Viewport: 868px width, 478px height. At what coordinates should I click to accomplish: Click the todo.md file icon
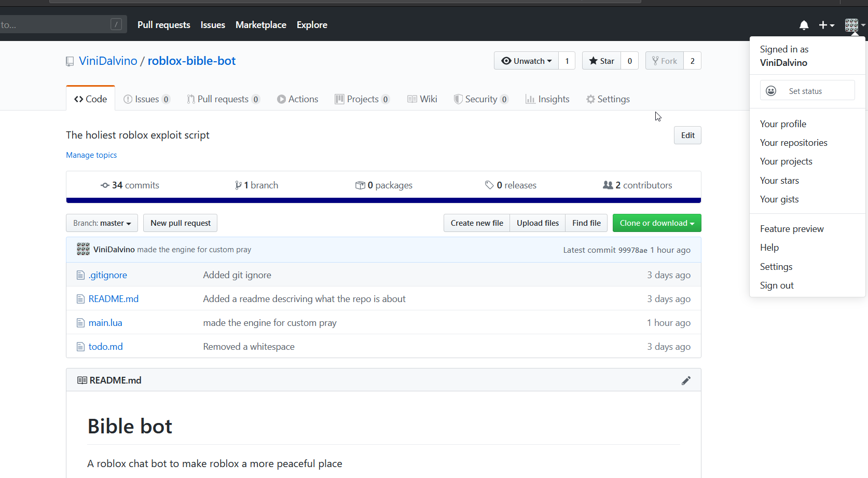80,347
